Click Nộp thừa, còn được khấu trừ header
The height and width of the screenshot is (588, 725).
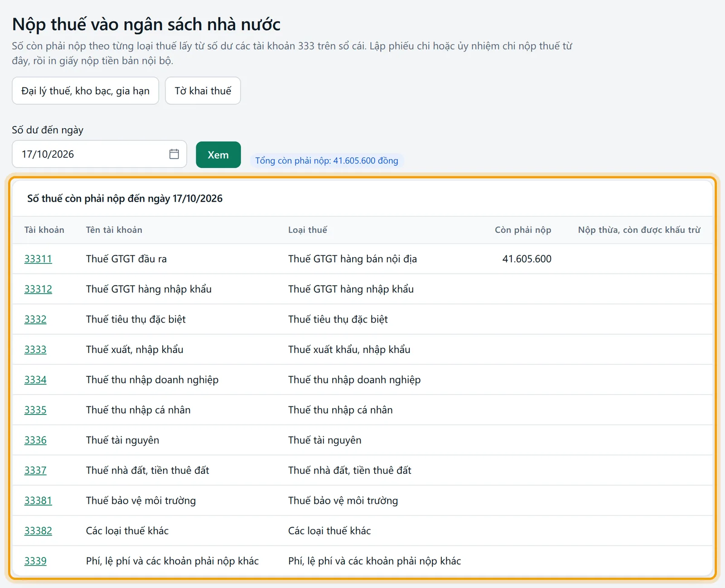[x=639, y=230]
